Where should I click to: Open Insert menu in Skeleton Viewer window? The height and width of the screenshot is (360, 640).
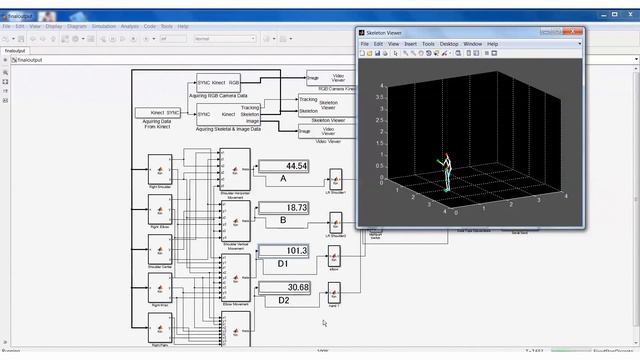coord(410,44)
